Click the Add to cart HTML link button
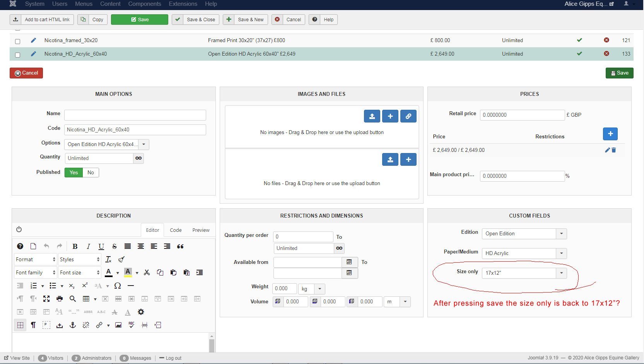 [42, 20]
